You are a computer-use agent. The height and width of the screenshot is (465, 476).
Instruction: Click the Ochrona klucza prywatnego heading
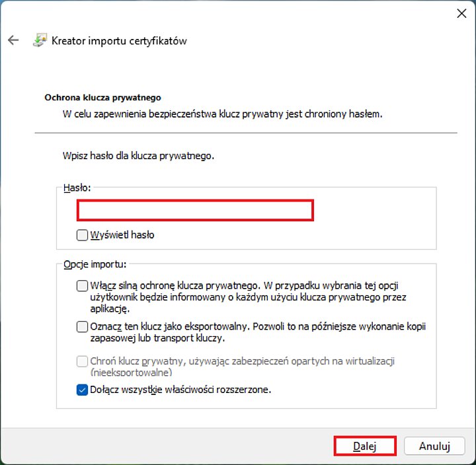click(102, 98)
